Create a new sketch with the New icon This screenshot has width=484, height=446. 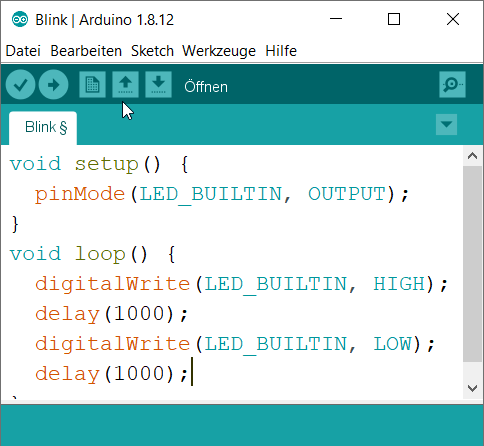click(x=92, y=85)
